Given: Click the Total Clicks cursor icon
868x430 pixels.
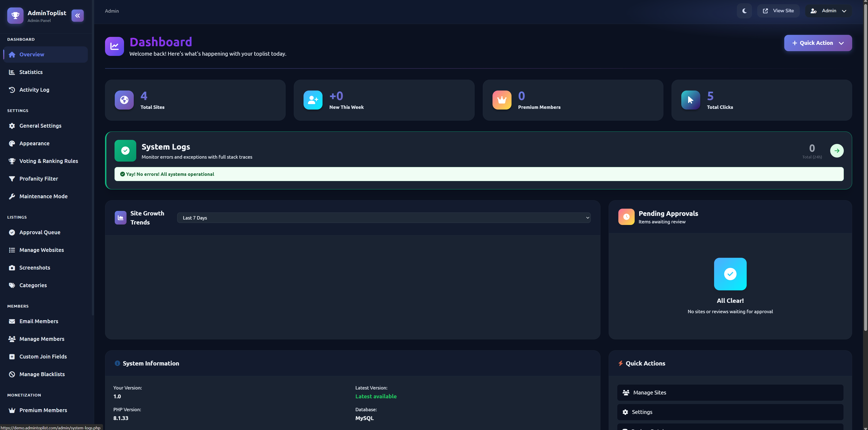Looking at the screenshot, I should coord(690,100).
